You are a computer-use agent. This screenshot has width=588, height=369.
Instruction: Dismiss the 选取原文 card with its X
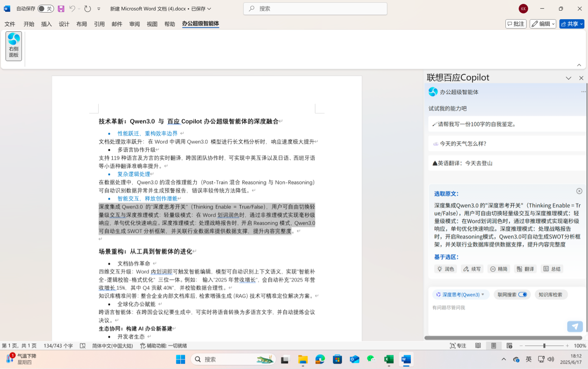click(579, 191)
